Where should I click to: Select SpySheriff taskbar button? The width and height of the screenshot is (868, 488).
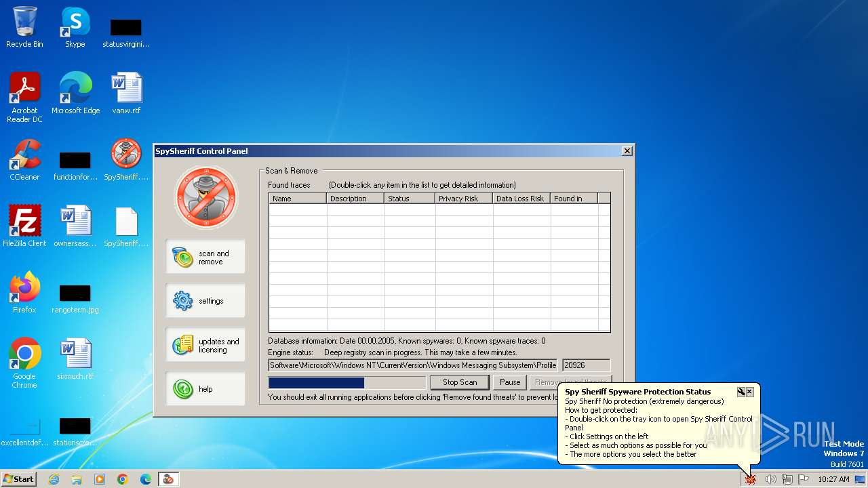pos(168,479)
